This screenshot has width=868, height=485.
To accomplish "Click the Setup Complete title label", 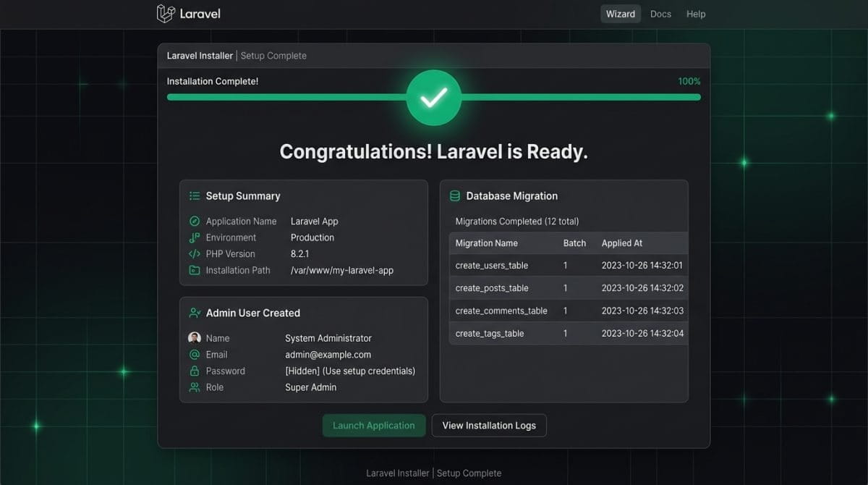I will [273, 56].
